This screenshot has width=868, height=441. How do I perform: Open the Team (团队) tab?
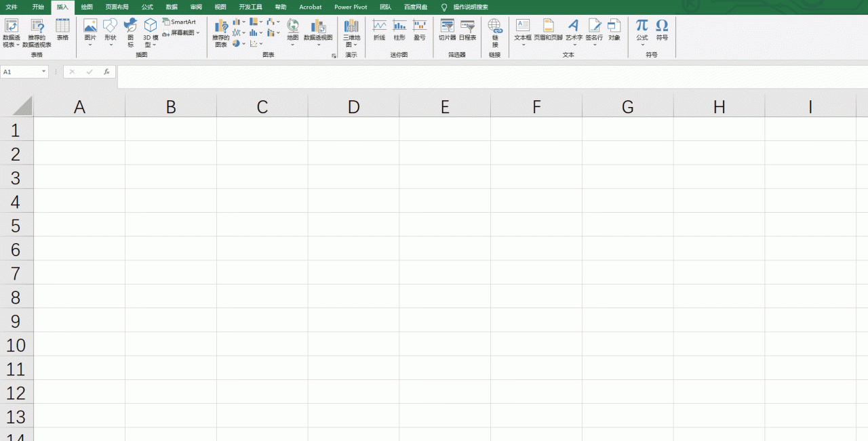(385, 7)
